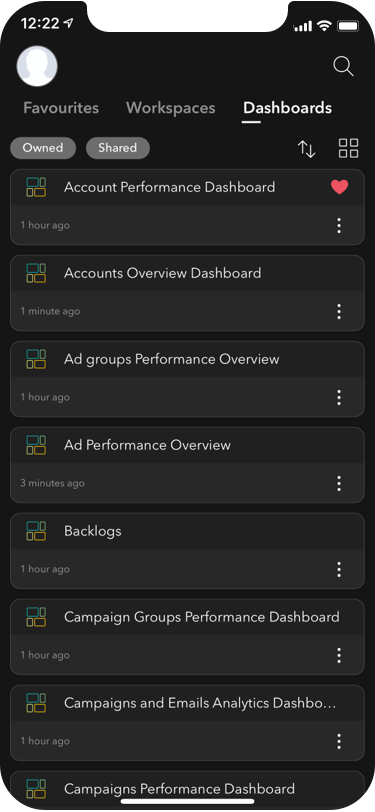This screenshot has height=812, width=375.
Task: Switch to grid view icon
Action: tap(348, 148)
